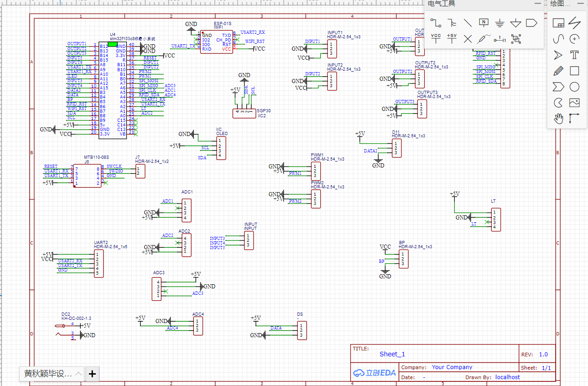Viewport: 588px width, 386px height.
Task: Select the Arc drawing tool
Action: coord(575,39)
